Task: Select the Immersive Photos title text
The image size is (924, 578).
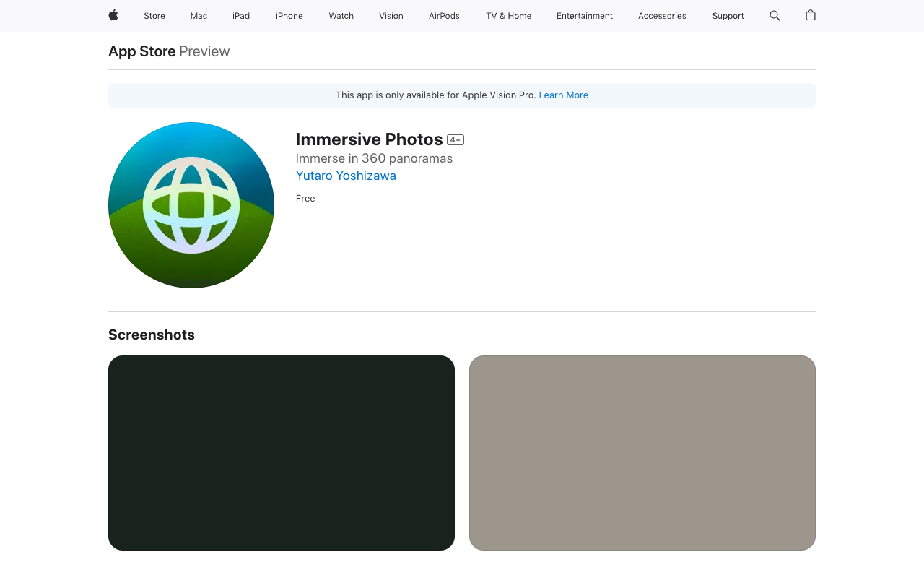Action: [x=369, y=139]
